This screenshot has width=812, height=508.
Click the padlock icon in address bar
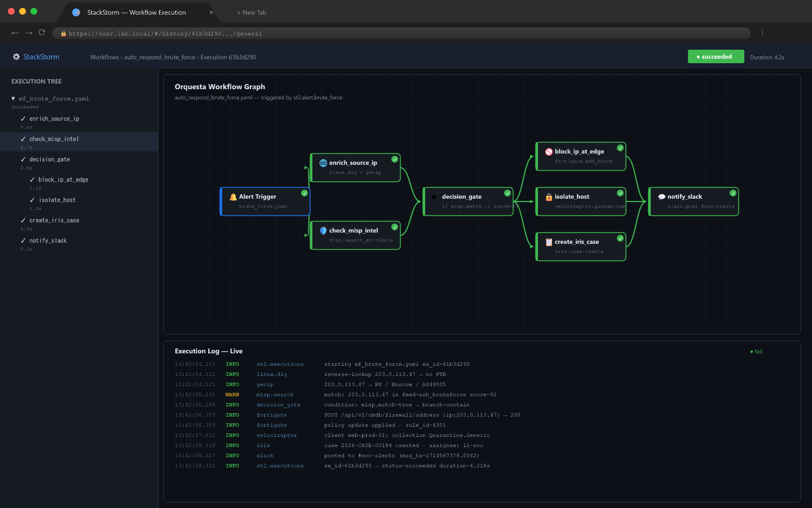64,34
